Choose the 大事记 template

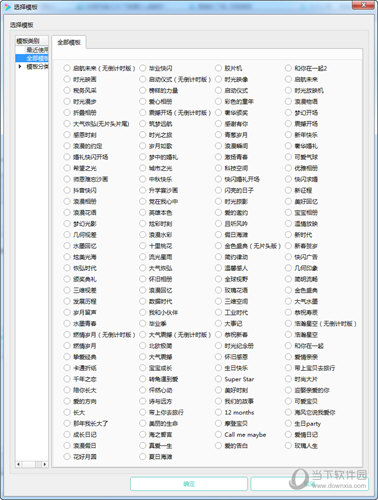(218, 324)
